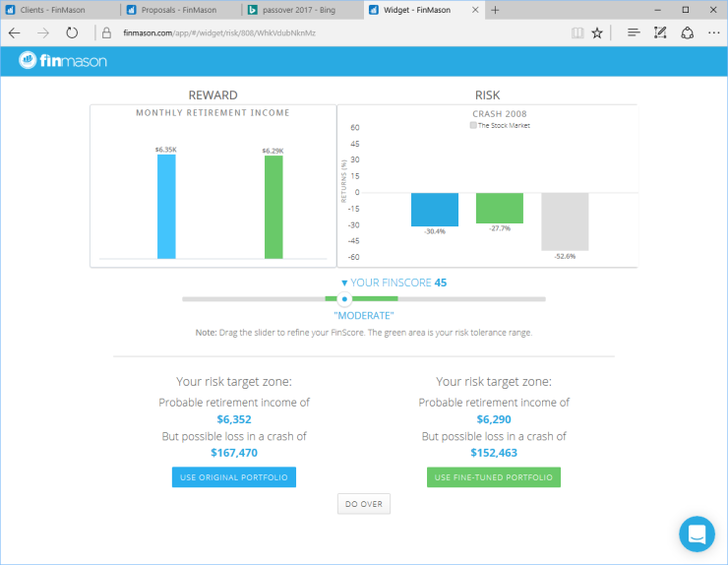Click Use Fine-Tuned Portfolio button
The width and height of the screenshot is (728, 565).
493,477
